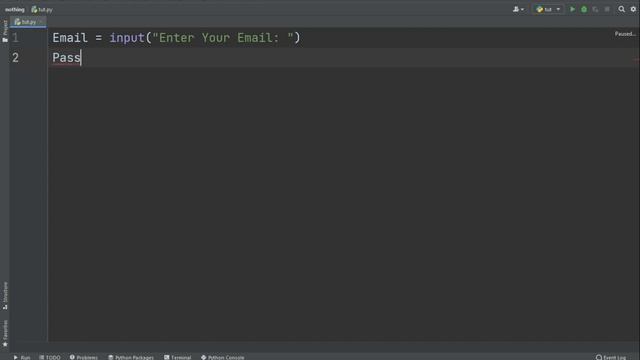Click line number 1 in the gutter
This screenshot has width=640, height=360.
pos(15,38)
